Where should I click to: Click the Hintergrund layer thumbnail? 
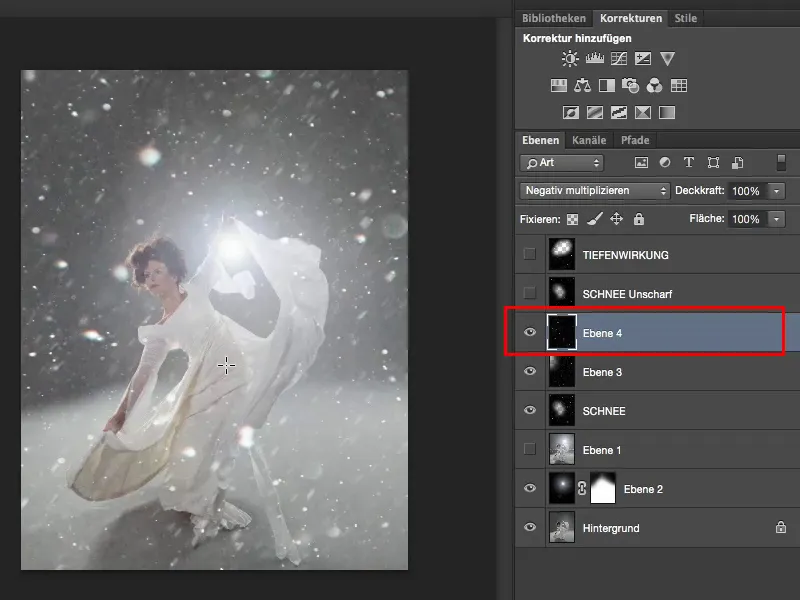(x=562, y=527)
